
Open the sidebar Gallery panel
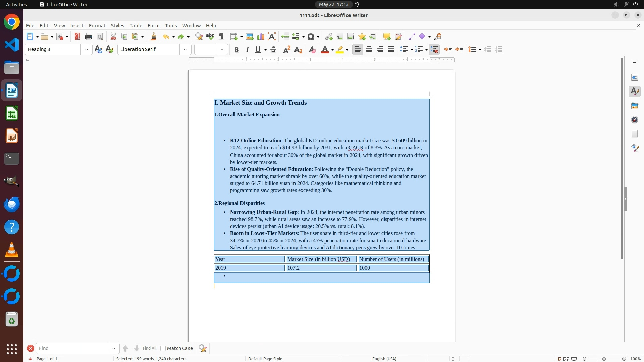635,106
